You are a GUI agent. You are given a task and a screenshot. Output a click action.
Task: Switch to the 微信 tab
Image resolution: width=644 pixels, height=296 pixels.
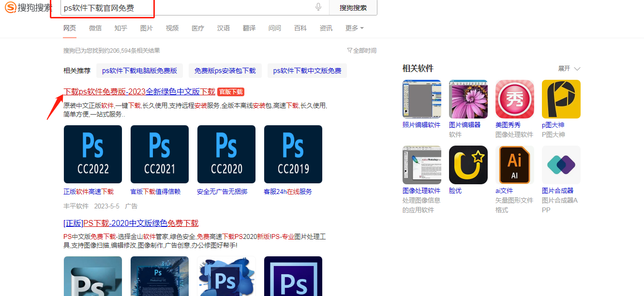(x=95, y=28)
